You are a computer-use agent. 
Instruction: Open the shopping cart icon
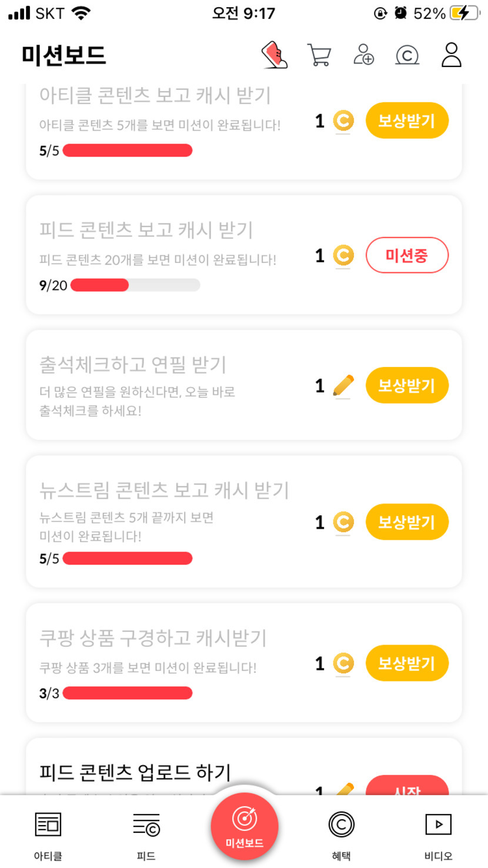coord(319,55)
